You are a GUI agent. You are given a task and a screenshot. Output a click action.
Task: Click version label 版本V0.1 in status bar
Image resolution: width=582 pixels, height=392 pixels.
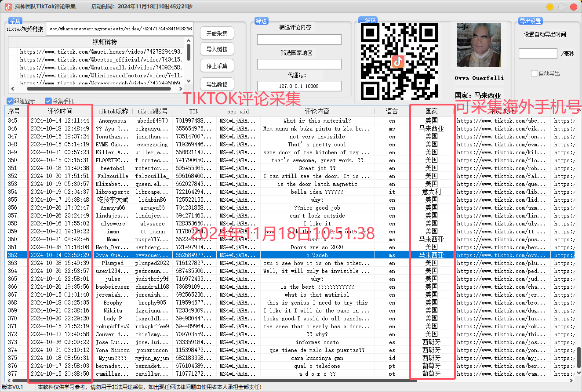tap(12, 387)
